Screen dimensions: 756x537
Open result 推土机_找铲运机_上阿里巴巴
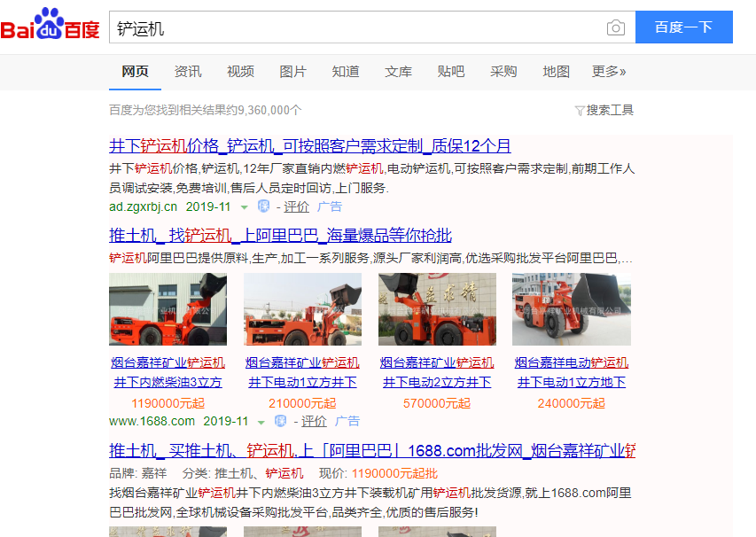pos(280,235)
